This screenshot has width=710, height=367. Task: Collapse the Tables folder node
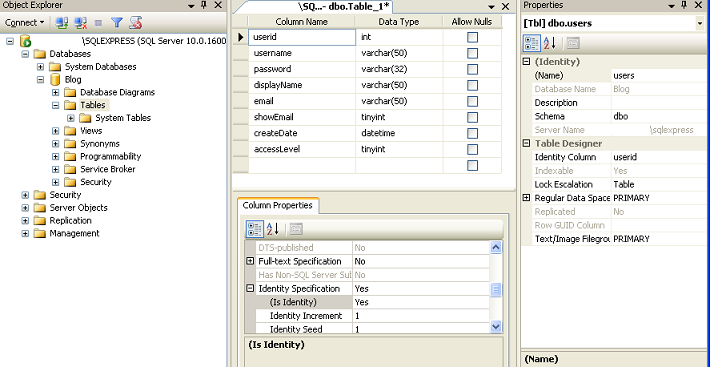pos(55,105)
